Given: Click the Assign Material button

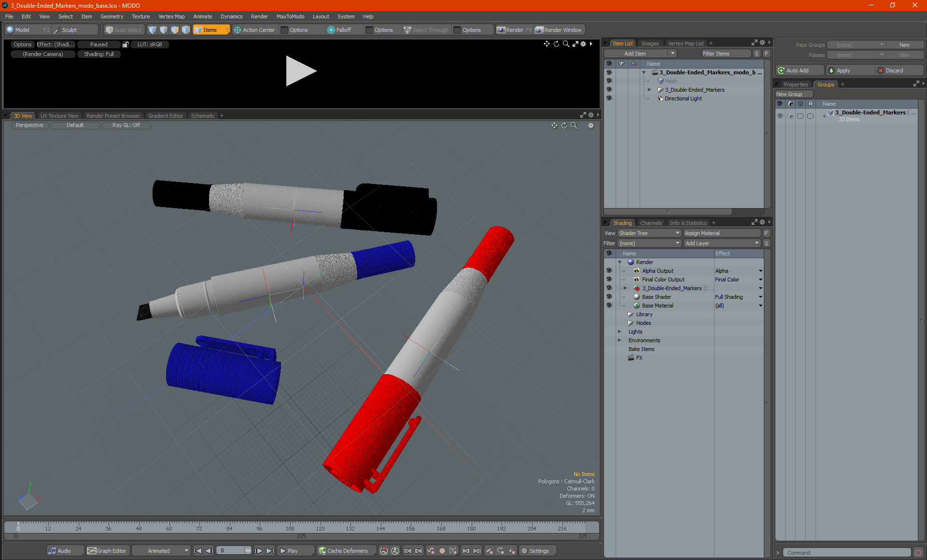Looking at the screenshot, I should [x=721, y=233].
